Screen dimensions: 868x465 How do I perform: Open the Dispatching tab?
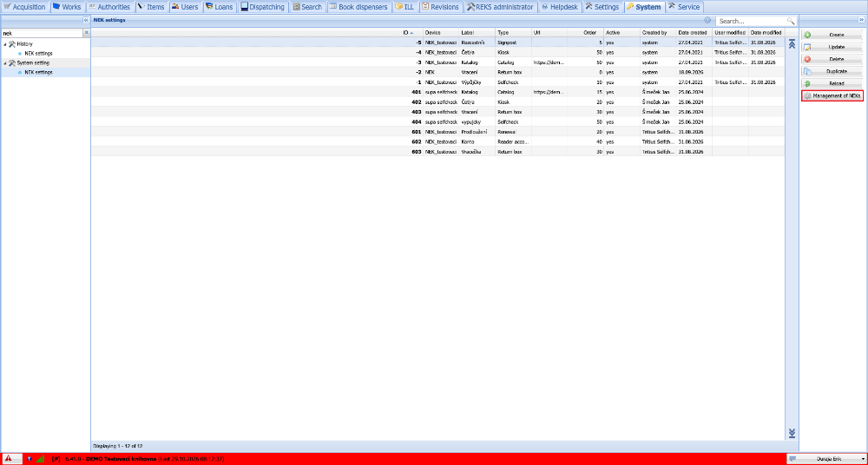[x=263, y=7]
